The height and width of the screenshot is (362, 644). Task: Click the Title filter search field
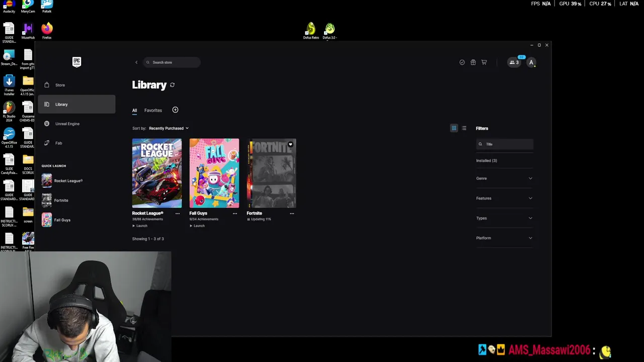pyautogui.click(x=505, y=144)
